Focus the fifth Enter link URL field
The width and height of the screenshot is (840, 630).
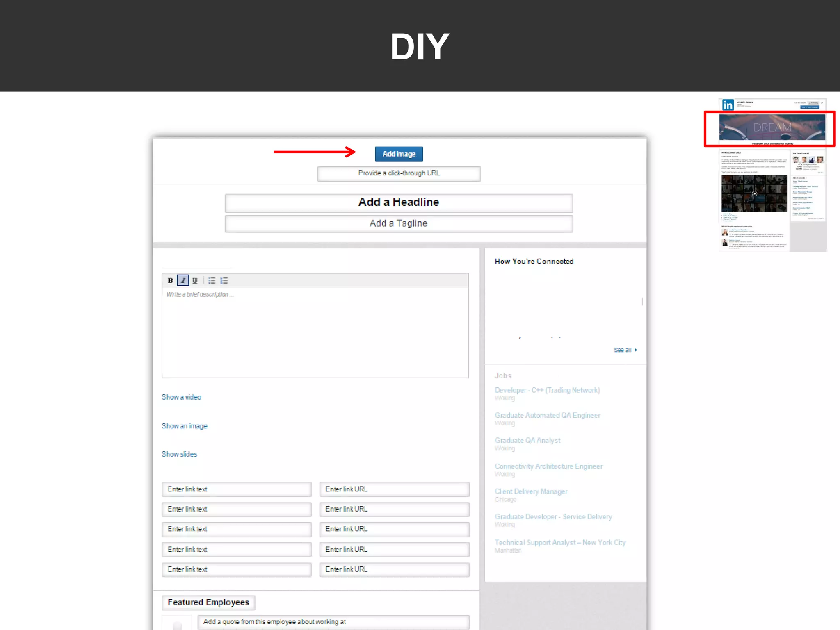394,570
